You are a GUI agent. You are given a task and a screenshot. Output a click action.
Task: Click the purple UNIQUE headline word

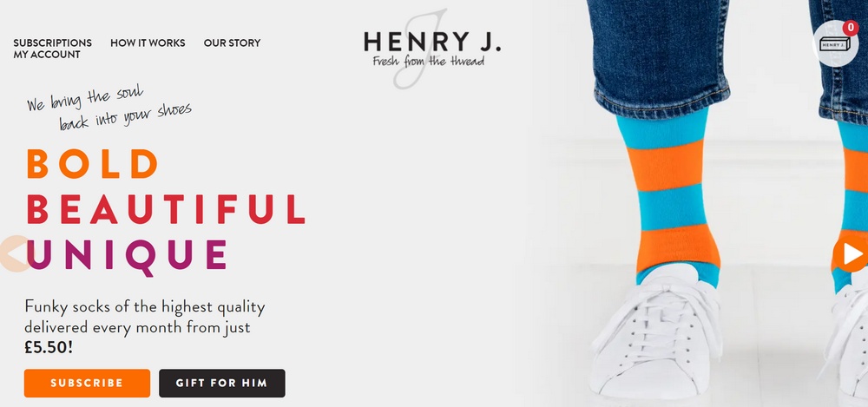coord(127,256)
